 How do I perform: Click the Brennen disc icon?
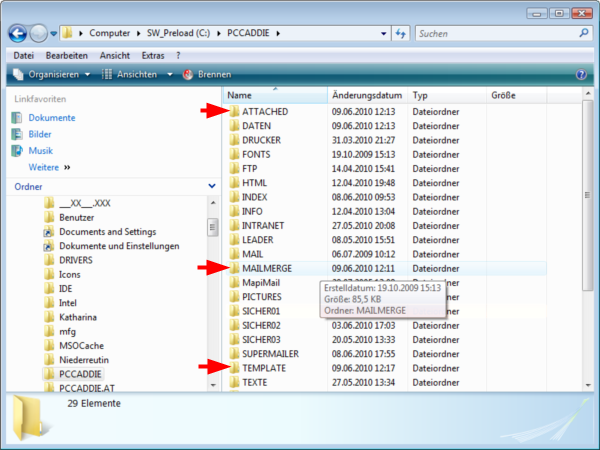pos(188,74)
